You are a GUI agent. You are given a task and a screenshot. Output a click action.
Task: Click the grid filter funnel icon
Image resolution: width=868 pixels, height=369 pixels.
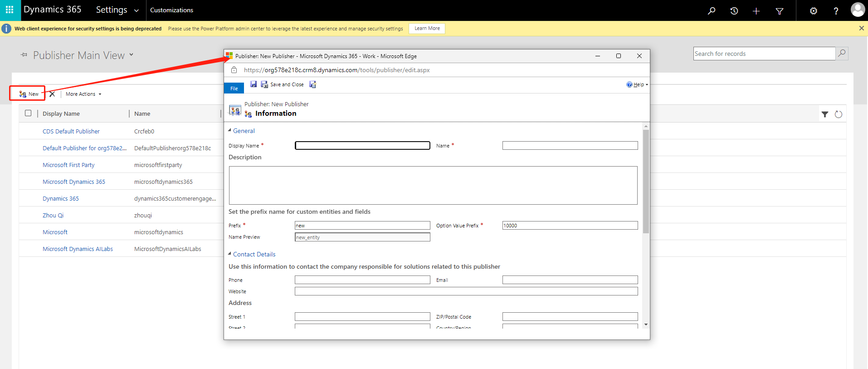[x=825, y=114]
